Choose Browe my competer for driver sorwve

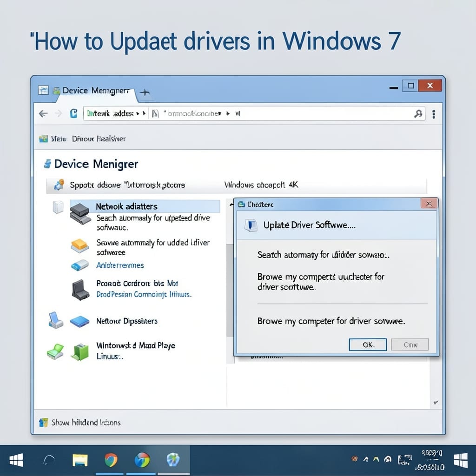tap(331, 321)
